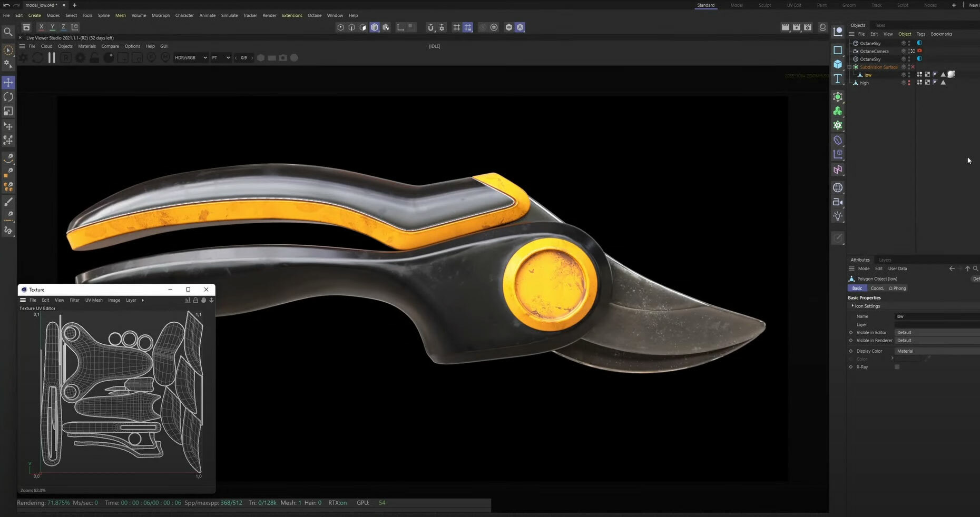The image size is (980, 517).
Task: Toggle X axis lock
Action: coord(41,27)
